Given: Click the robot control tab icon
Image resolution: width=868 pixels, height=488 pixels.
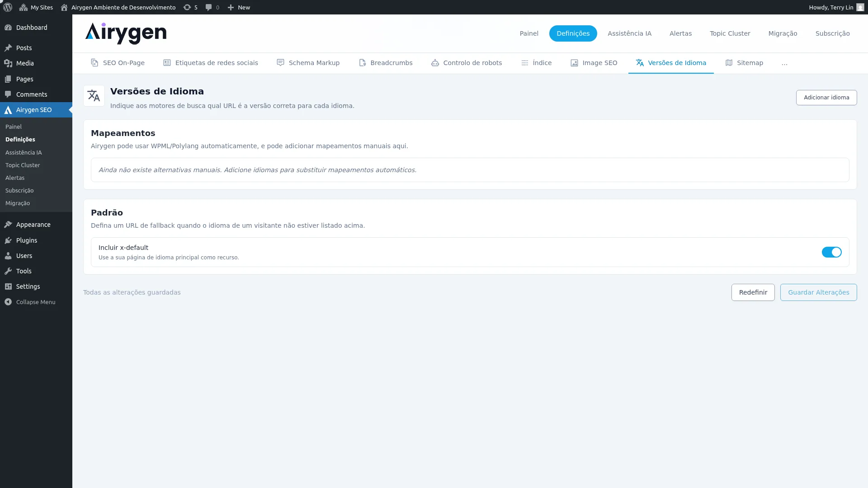Looking at the screenshot, I should [435, 63].
